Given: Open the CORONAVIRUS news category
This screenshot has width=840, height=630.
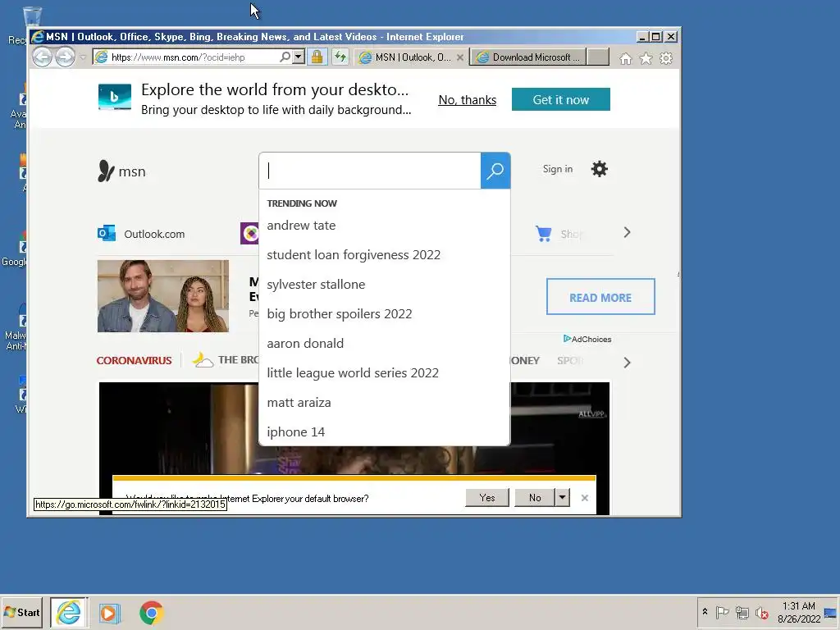Looking at the screenshot, I should tap(134, 361).
